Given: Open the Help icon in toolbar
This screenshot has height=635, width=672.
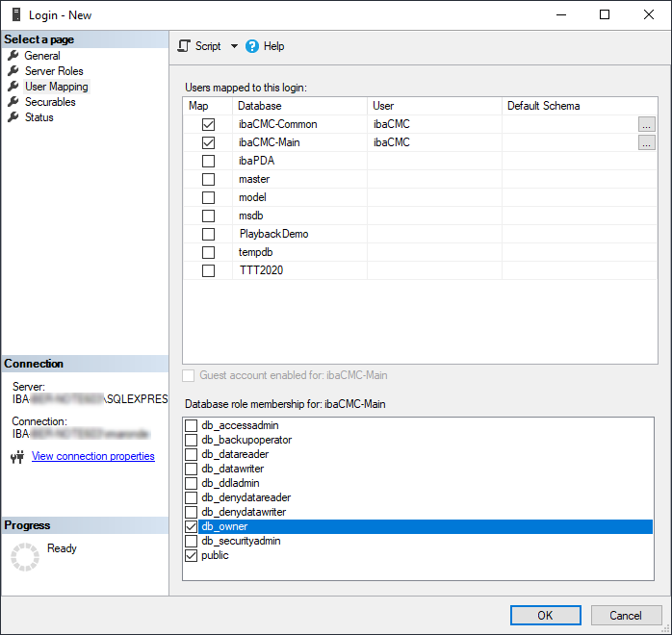Looking at the screenshot, I should point(252,46).
